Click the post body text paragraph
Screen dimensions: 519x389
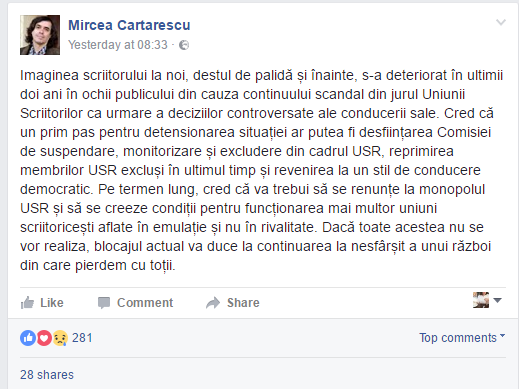[x=261, y=170]
